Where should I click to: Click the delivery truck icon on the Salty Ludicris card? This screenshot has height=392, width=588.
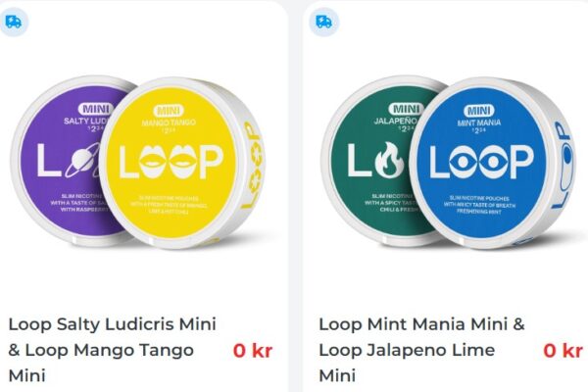(13, 22)
